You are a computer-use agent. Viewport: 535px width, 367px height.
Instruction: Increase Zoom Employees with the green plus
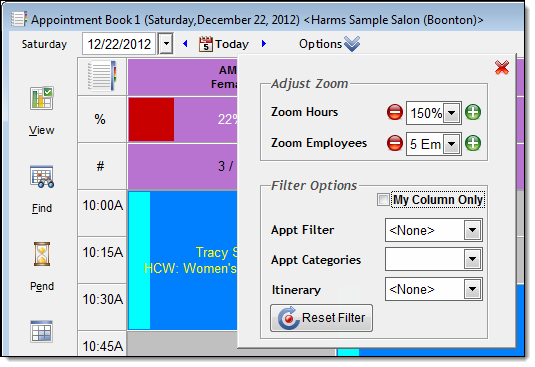(473, 143)
